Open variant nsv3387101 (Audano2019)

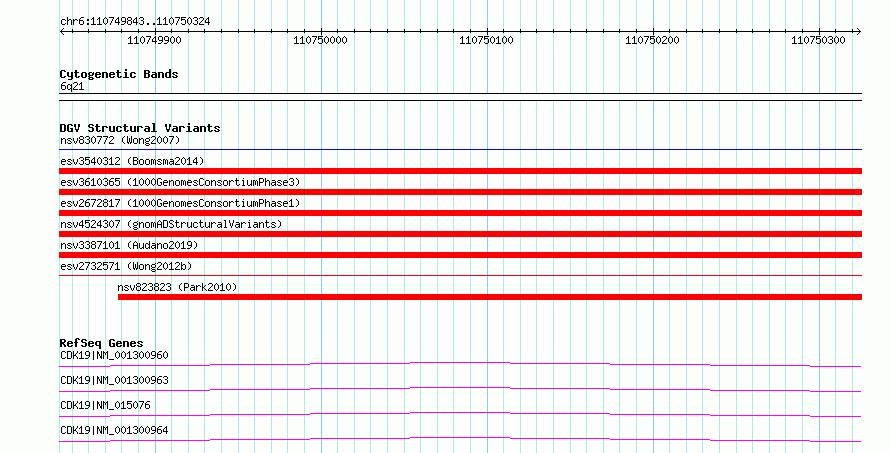click(x=129, y=245)
